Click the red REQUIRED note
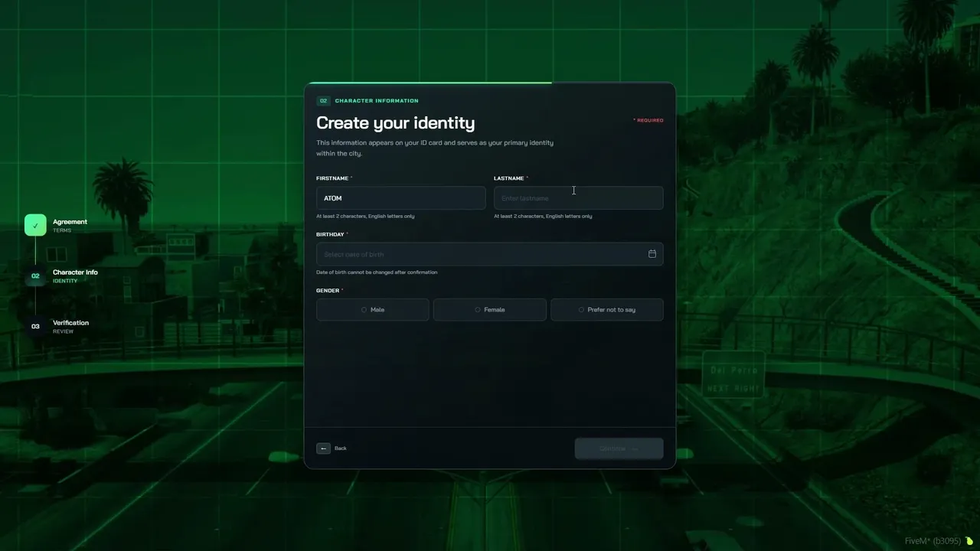This screenshot has height=551, width=980. click(x=648, y=120)
